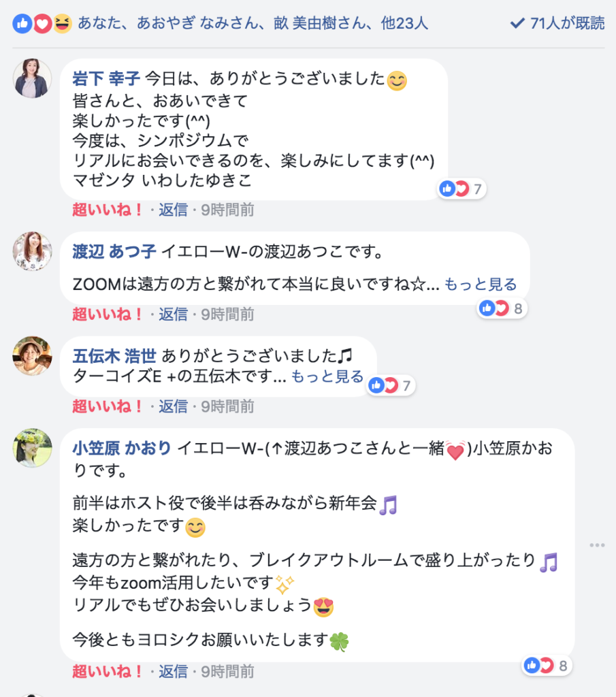Open the list of people who reacted
The height and width of the screenshot is (697, 616).
point(253,24)
